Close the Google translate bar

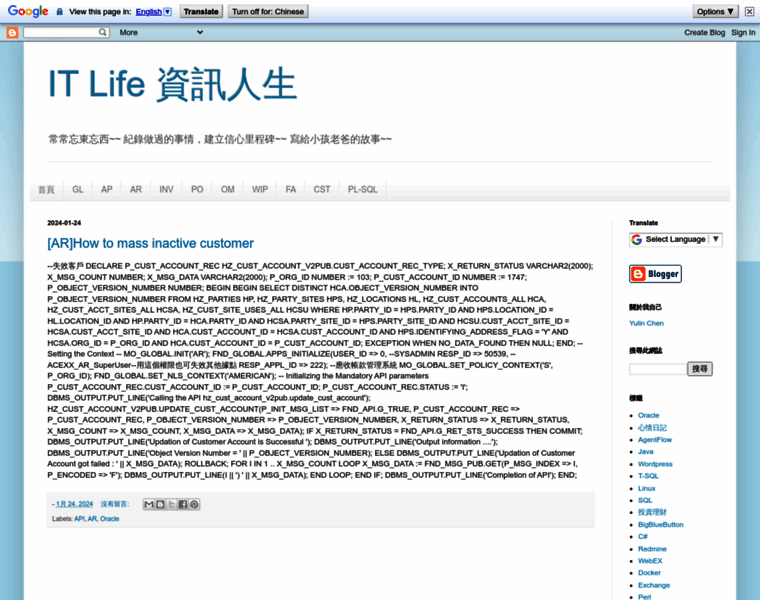click(749, 12)
